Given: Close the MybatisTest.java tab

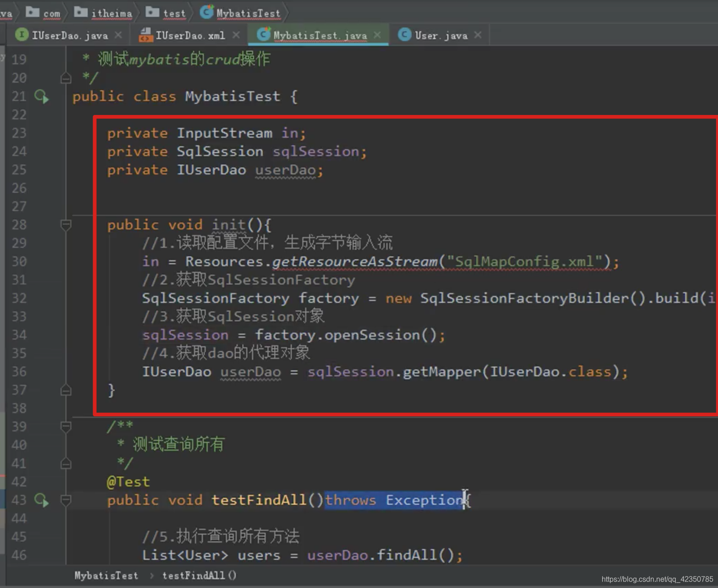Looking at the screenshot, I should coord(377,35).
